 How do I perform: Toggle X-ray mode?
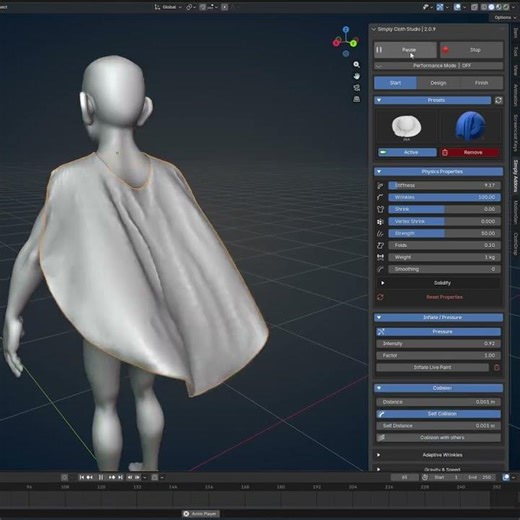pos(474,7)
